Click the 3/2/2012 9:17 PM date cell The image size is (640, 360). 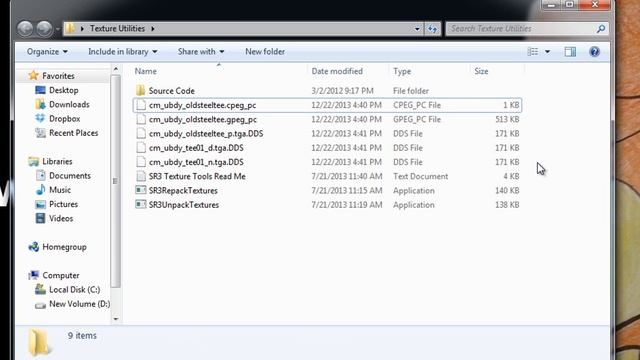pos(342,91)
